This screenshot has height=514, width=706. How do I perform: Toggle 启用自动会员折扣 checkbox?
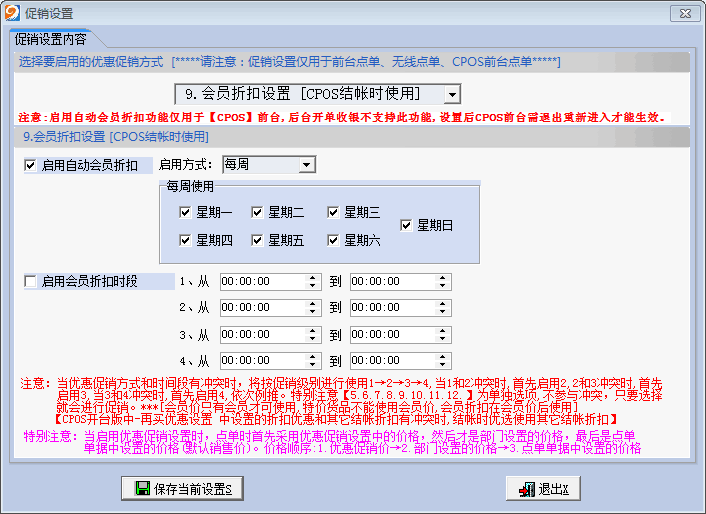[x=30, y=165]
